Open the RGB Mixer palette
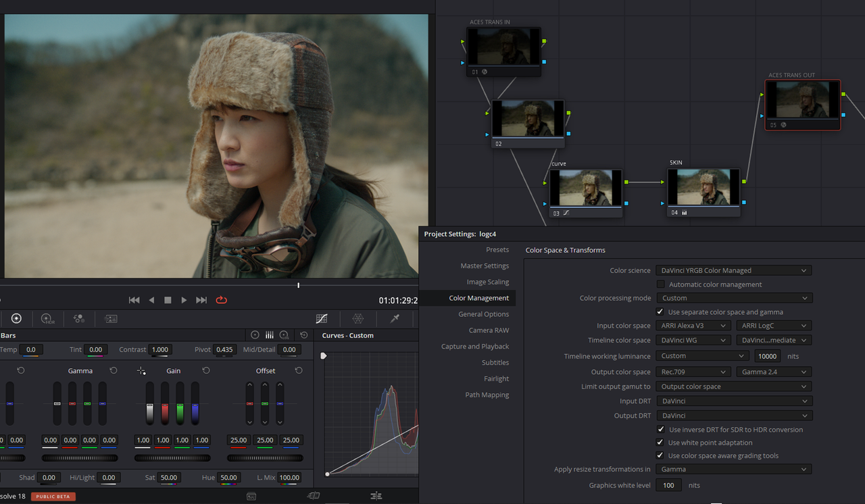This screenshot has height=504, width=865. pyautogui.click(x=79, y=318)
